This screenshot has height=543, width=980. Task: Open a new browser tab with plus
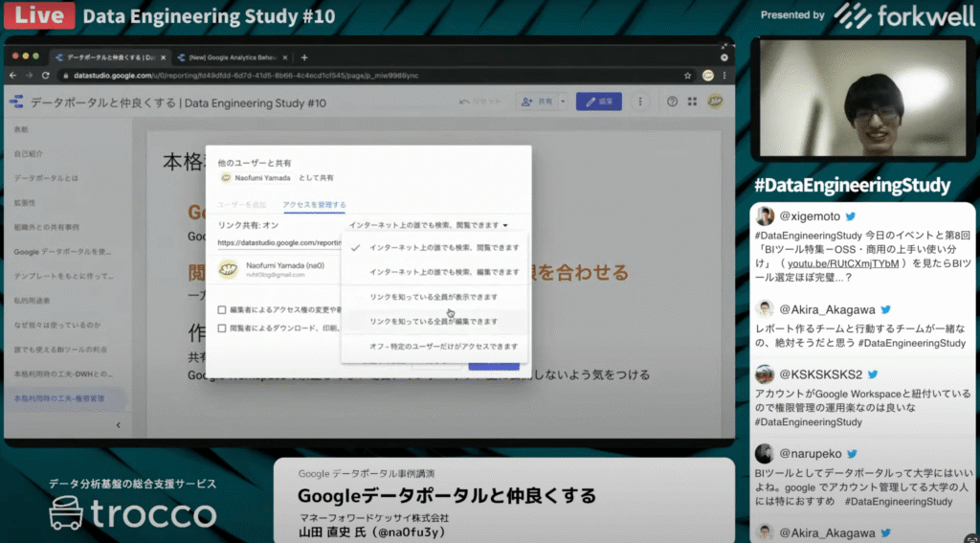[x=304, y=57]
